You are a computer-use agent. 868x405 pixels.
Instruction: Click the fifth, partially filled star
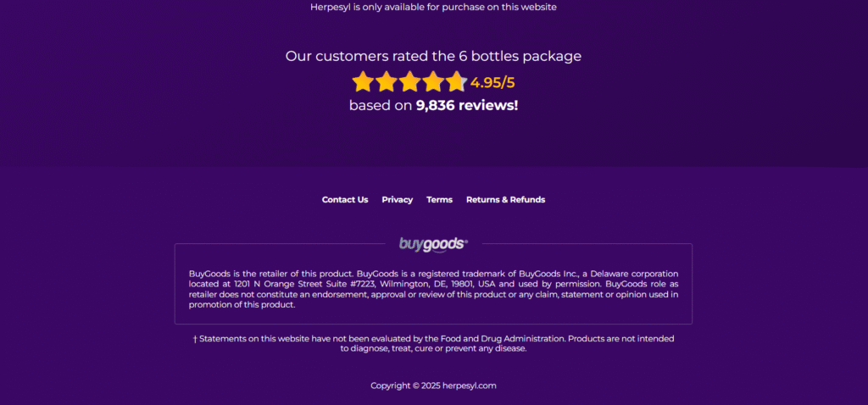(456, 82)
